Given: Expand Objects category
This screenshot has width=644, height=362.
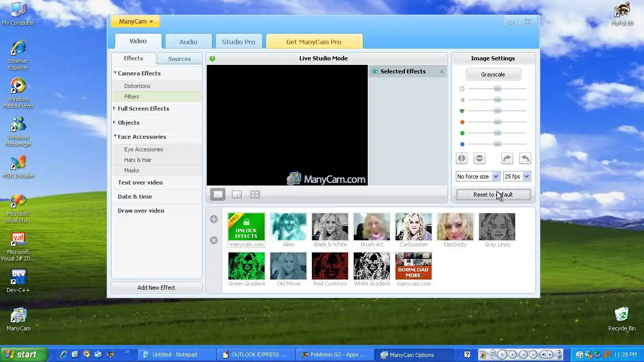Looking at the screenshot, I should (115, 123).
